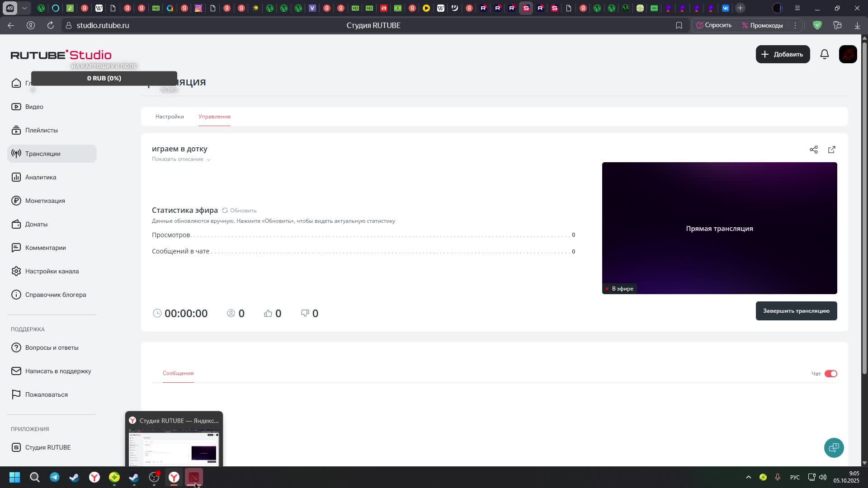This screenshot has height=488, width=868.
Task: Click the Добавить button
Action: point(783,54)
